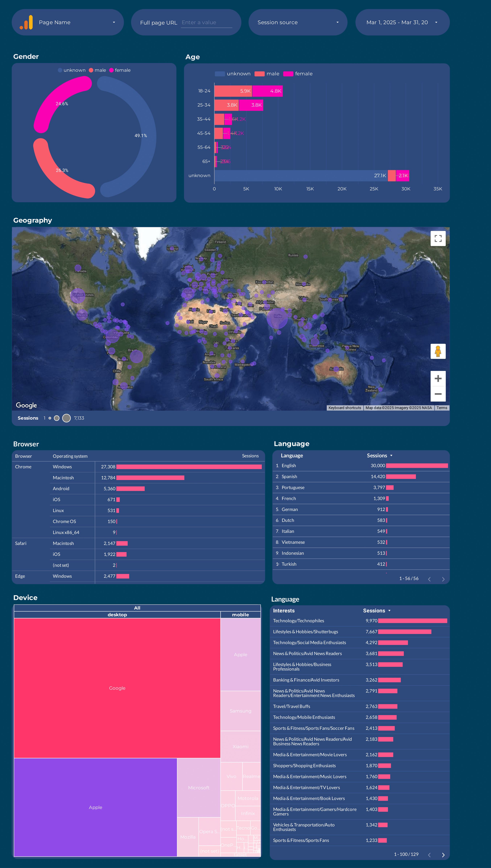Click the 5.9K male bar for 18-24
The height and width of the screenshot is (868, 491).
[x=233, y=91]
